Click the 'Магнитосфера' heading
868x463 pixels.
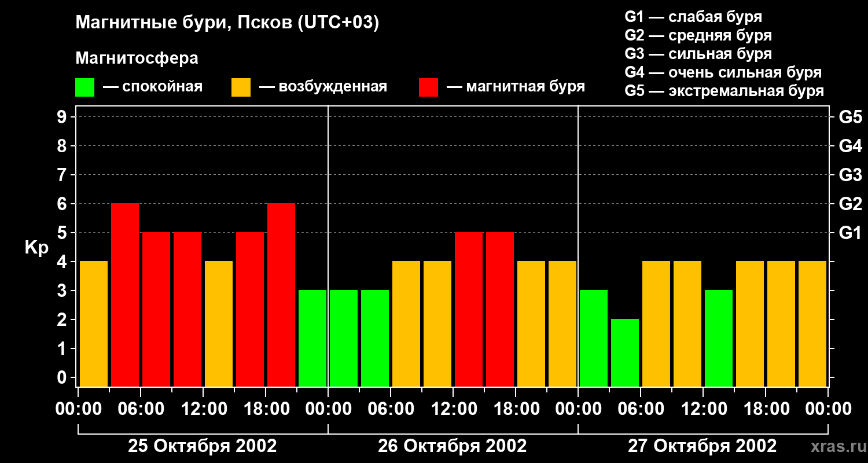click(137, 58)
